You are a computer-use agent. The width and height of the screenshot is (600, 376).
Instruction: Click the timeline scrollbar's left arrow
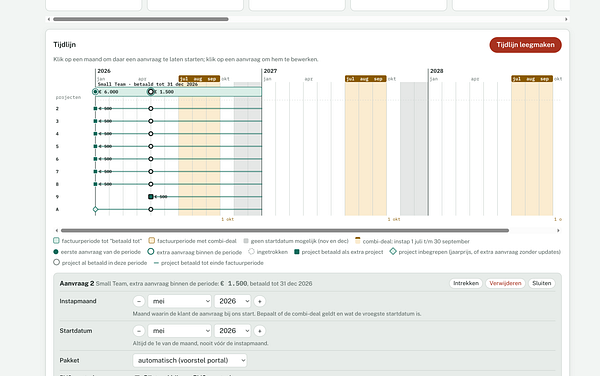57,231
